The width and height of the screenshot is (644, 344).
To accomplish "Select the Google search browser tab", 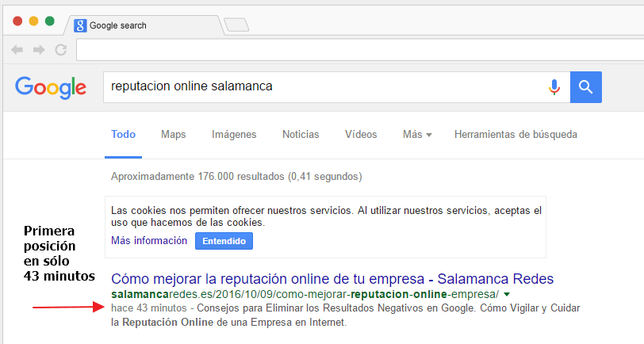I will click(144, 25).
